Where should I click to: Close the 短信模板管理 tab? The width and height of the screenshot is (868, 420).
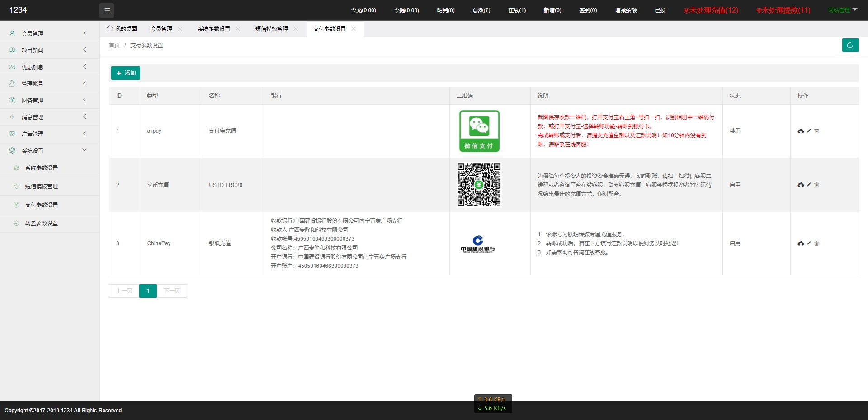coord(296,29)
